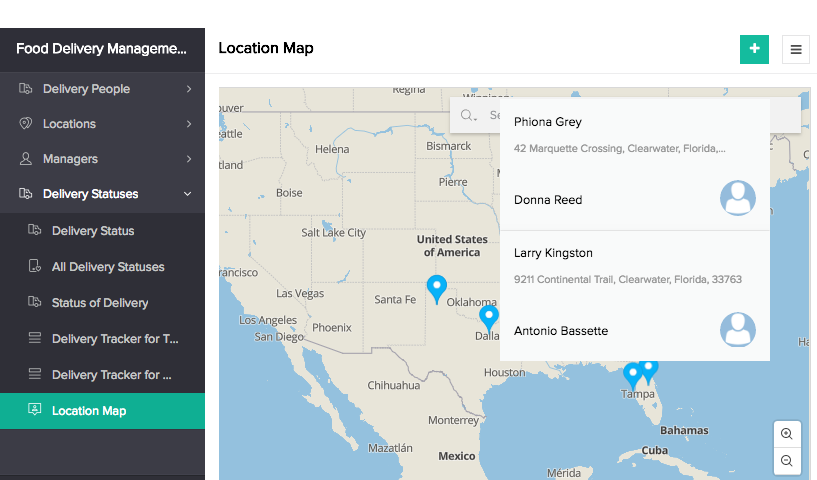
Task: Open the Locations menu
Action: click(102, 124)
